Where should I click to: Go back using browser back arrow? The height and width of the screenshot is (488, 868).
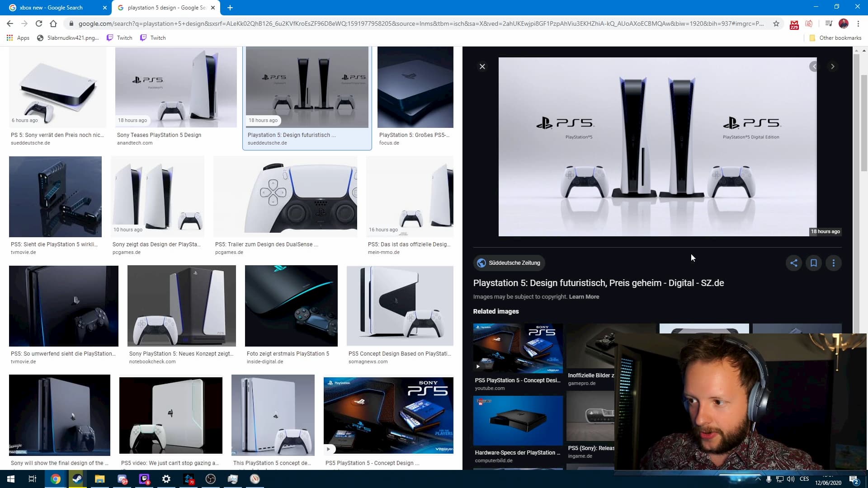pos(10,23)
